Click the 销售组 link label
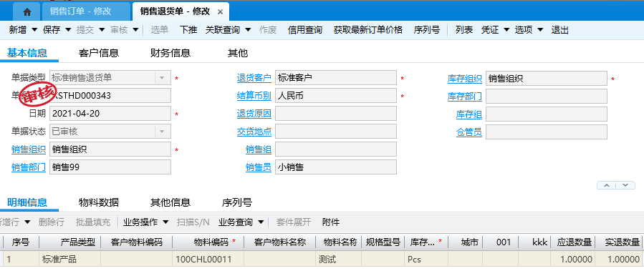This screenshot has height=271, width=644. [259, 149]
